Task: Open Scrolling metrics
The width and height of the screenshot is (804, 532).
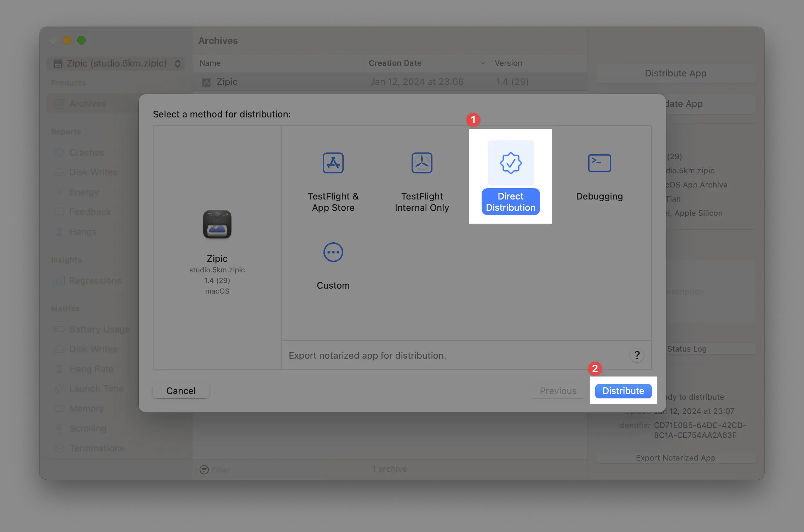Action: pos(88,428)
